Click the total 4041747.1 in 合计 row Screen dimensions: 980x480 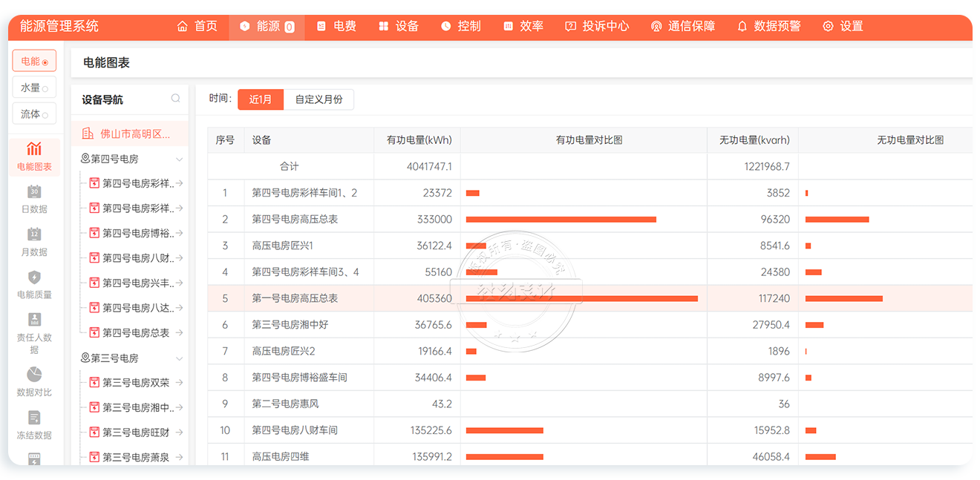click(429, 166)
